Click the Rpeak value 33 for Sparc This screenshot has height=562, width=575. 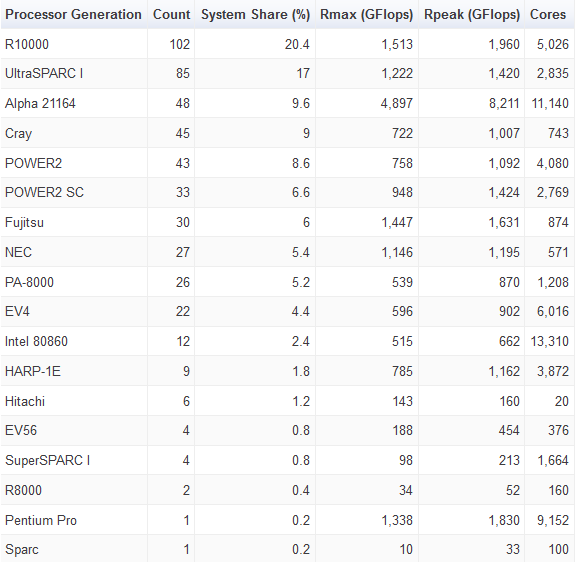[x=513, y=550]
